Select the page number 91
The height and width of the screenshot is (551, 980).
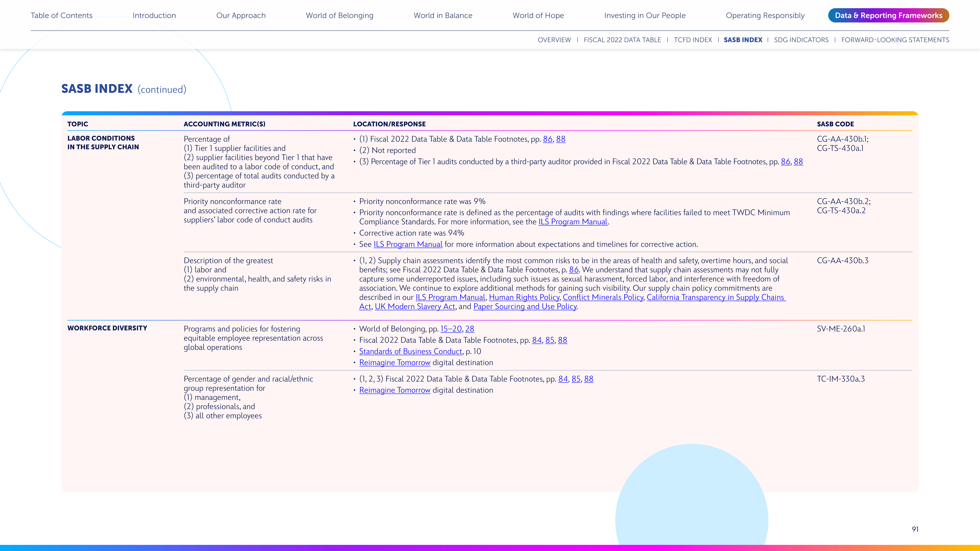coord(915,529)
